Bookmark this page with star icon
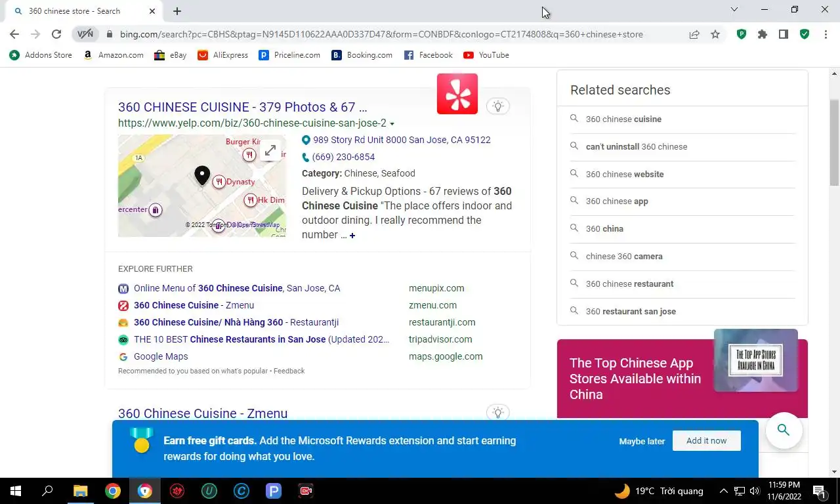840x504 pixels. 715,34
